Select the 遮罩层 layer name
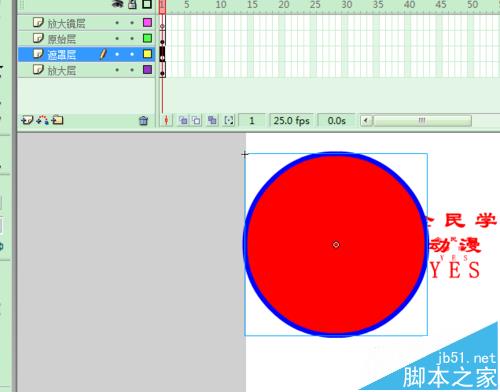Viewport: 500px width, 392px height. tap(62, 55)
